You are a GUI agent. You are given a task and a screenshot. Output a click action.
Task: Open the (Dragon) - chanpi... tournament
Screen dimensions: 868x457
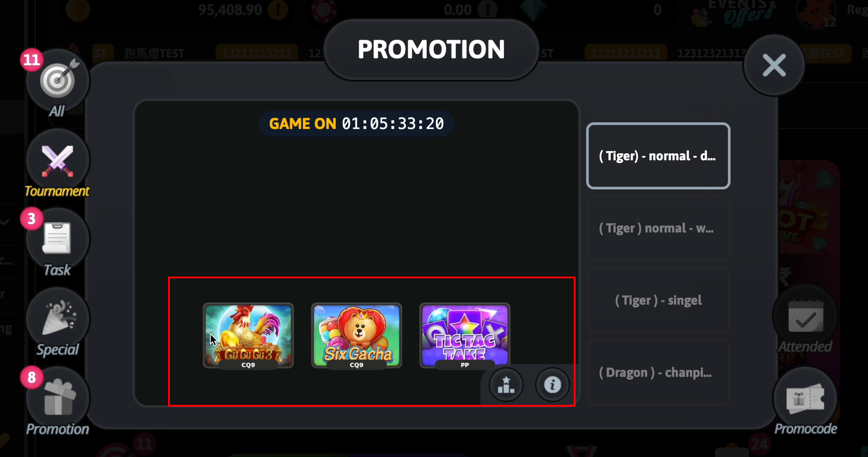point(658,372)
